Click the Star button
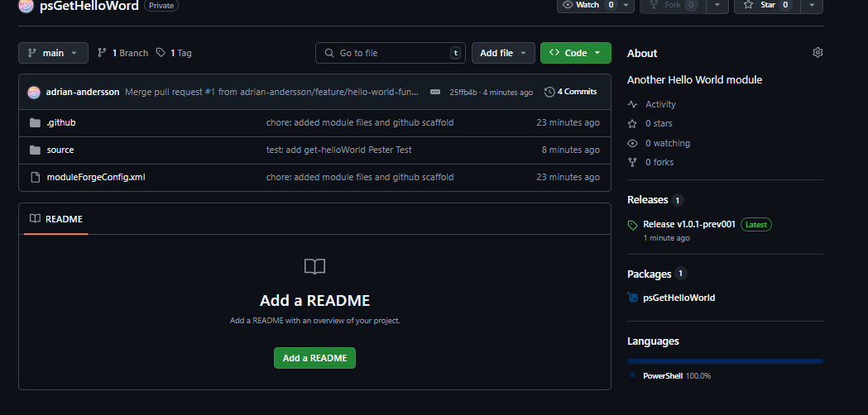This screenshot has width=868, height=415. coord(767,5)
